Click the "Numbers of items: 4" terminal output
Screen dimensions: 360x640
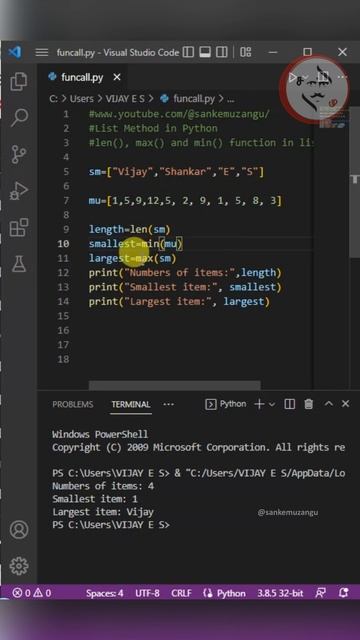tap(103, 486)
